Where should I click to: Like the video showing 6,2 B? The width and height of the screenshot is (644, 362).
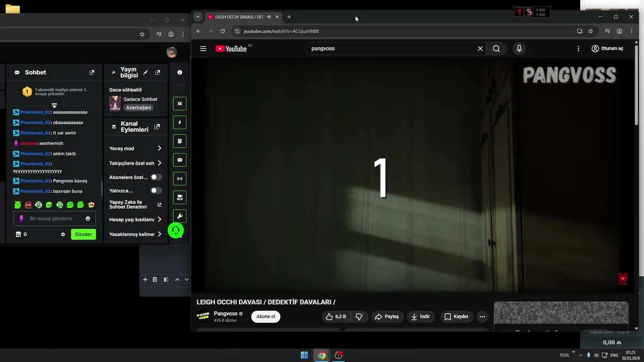pos(336,317)
